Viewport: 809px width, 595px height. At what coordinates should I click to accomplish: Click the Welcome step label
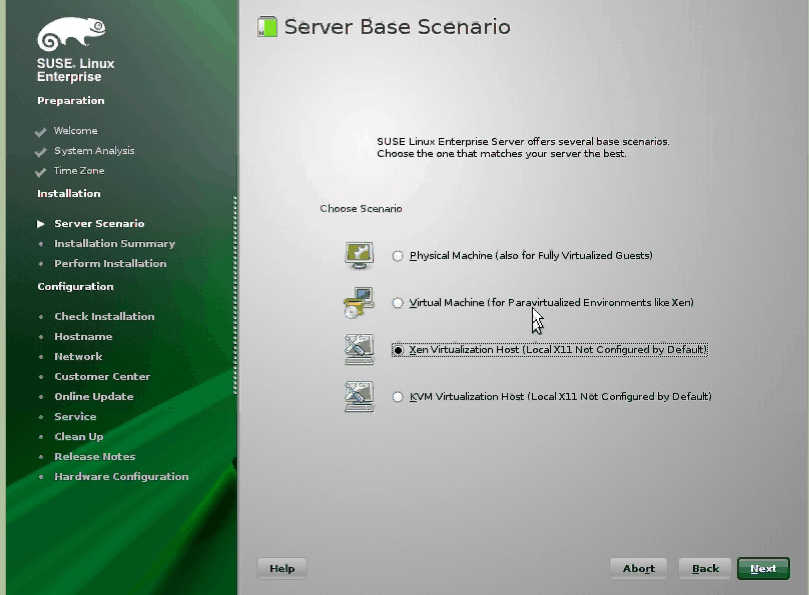pos(76,131)
